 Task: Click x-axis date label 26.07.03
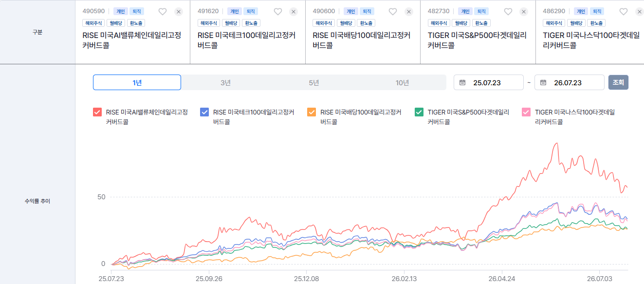[x=600, y=279]
